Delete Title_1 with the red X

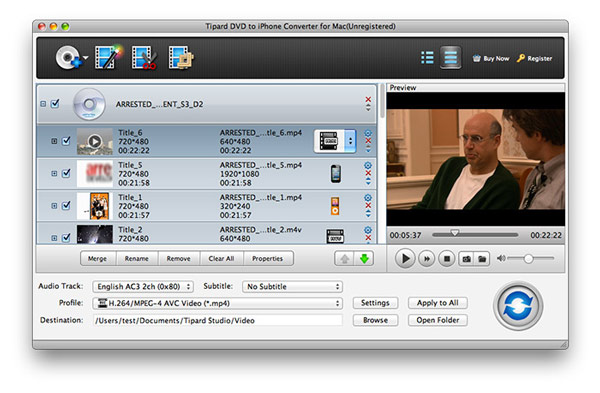coord(368,205)
